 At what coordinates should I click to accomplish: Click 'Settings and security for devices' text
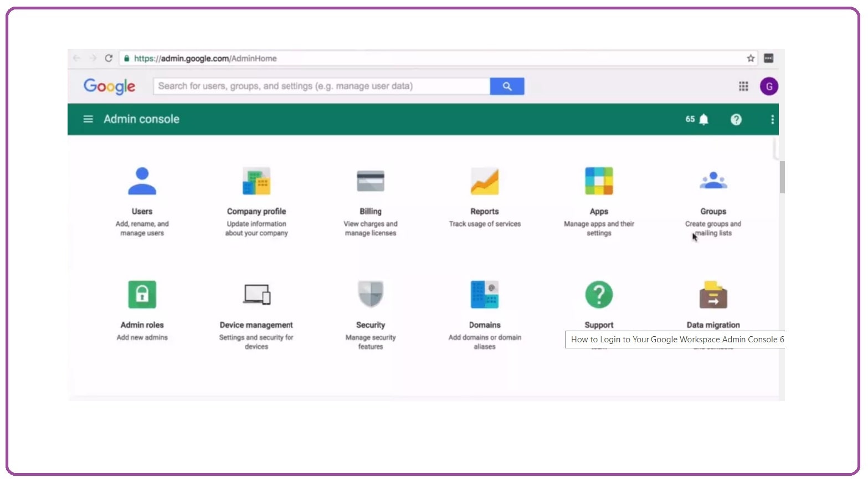256,342
